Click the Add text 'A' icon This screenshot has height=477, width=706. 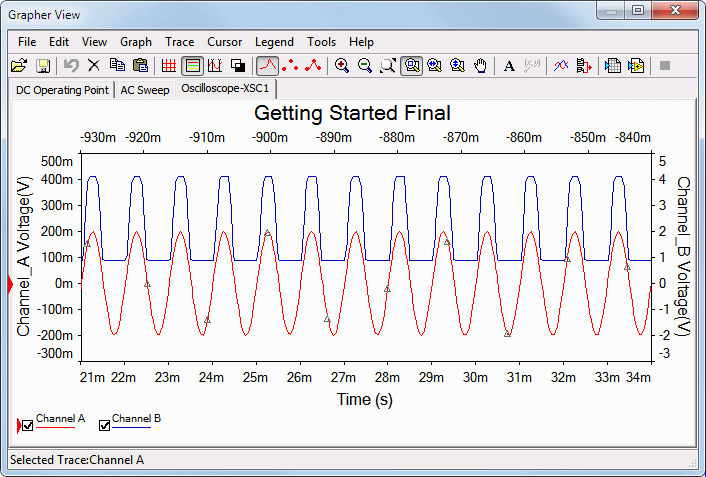(x=509, y=66)
